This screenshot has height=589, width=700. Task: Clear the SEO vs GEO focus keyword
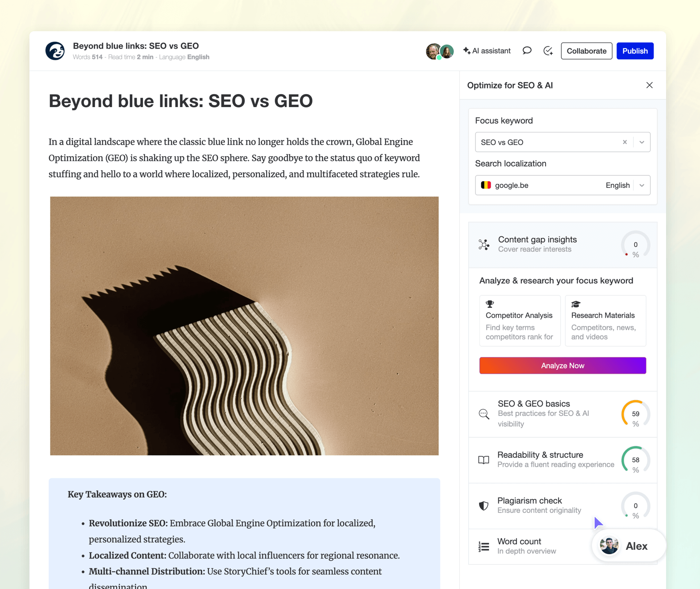click(x=625, y=142)
